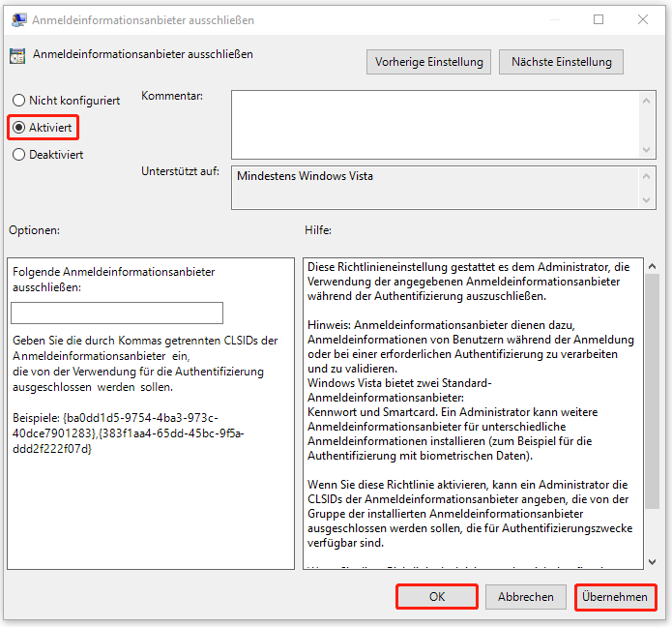Cancel with the Abbrechen button
The width and height of the screenshot is (672, 627).
pos(525,597)
